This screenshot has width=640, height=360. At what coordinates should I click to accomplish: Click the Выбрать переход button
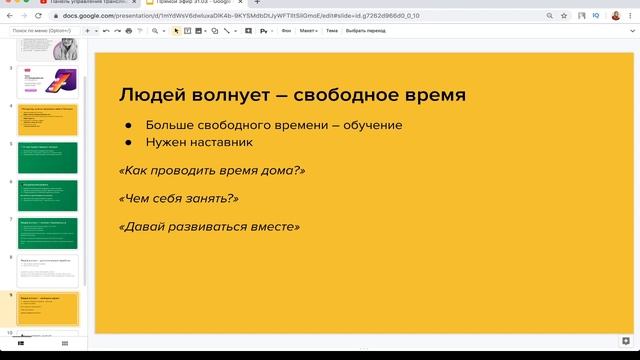pos(366,31)
